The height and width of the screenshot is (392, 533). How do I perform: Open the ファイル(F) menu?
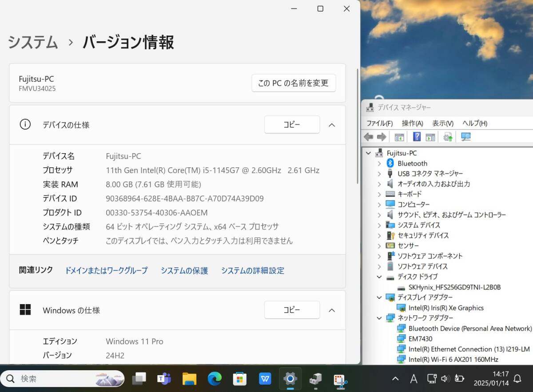[x=379, y=123]
